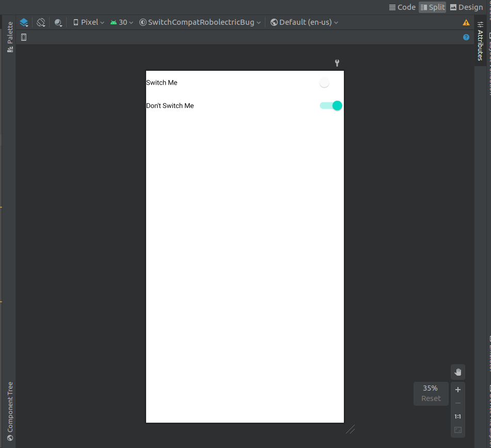491x448 pixels.
Task: Click the orientation in editor icon
Action: [40, 22]
